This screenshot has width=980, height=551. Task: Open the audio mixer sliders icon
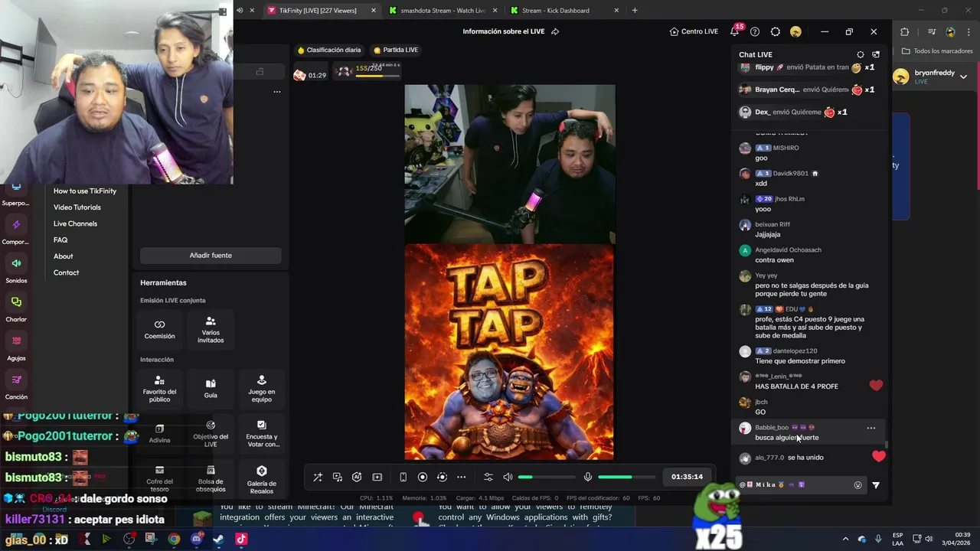pos(488,477)
